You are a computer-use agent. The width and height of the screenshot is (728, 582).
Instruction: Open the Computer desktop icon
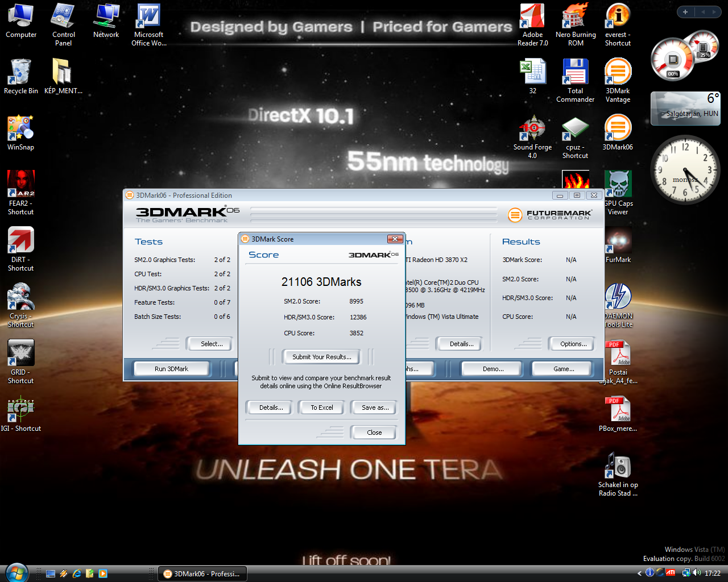pos(21,21)
